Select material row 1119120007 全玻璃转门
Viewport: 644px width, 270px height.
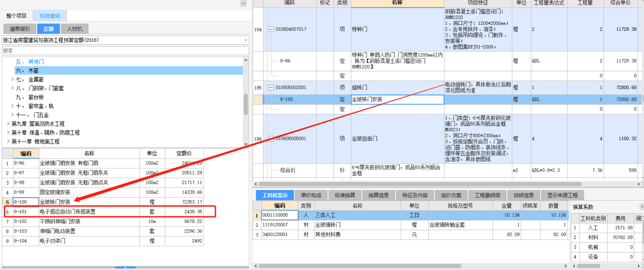411,225
